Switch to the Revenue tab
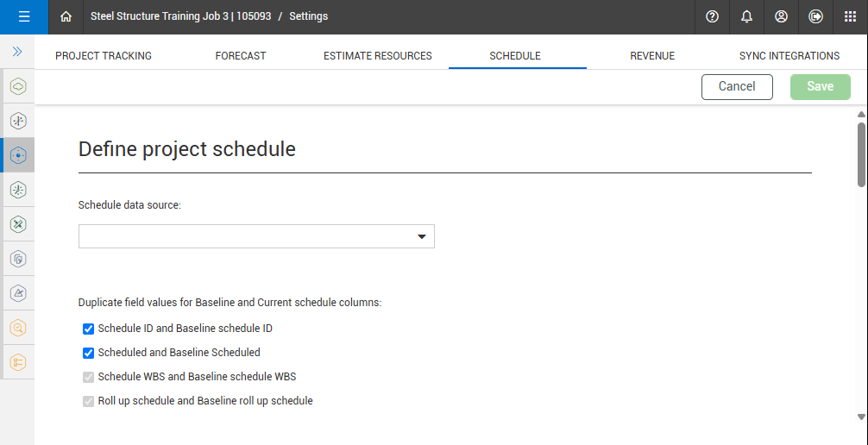The image size is (868, 445). (x=652, y=56)
